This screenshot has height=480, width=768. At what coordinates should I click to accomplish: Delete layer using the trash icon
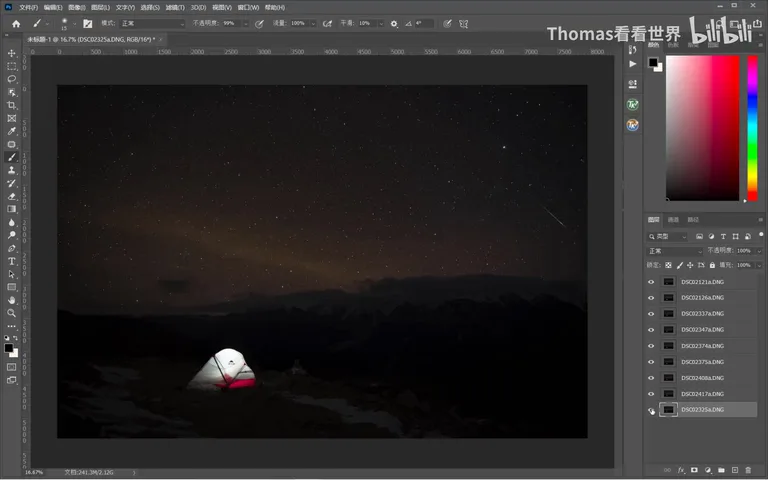pos(748,470)
